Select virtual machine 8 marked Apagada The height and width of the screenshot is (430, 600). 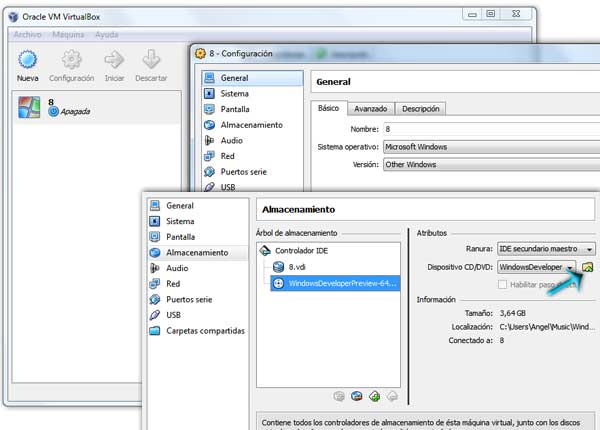[96, 108]
